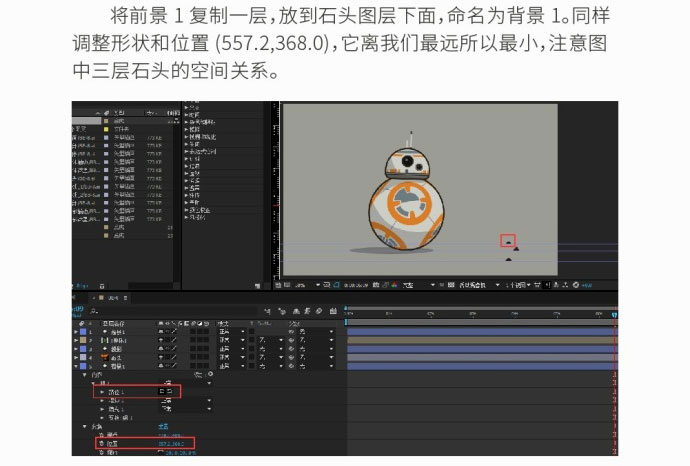Viewport: 690px width, 466px height.
Task: Open comp flowchart icon in viewer footer
Action: pyautogui.click(x=565, y=285)
